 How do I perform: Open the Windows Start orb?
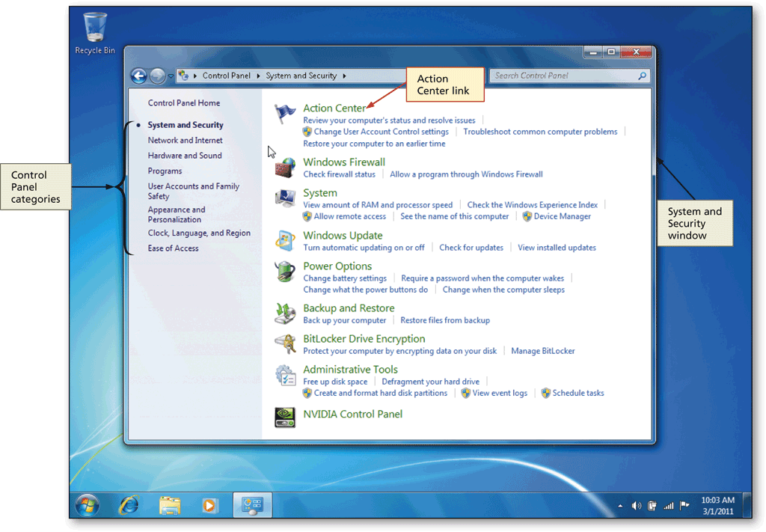point(88,505)
